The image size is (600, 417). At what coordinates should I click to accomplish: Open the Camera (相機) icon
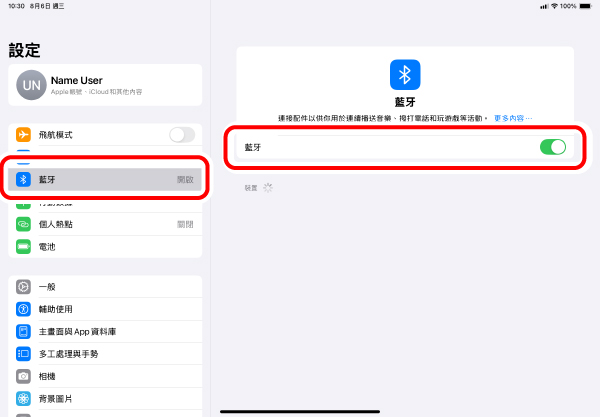click(x=23, y=376)
